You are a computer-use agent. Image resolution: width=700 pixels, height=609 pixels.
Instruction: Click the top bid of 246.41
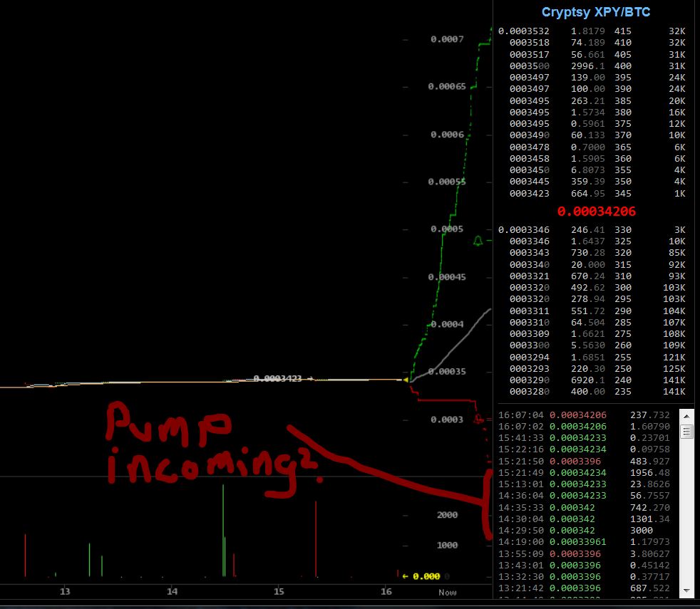click(592, 230)
